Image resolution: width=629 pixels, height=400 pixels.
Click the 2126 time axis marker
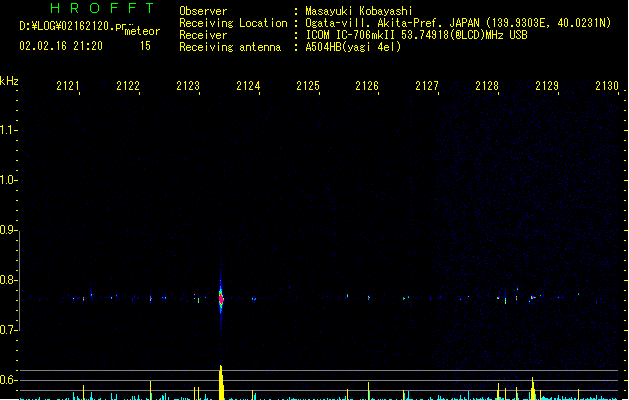367,86
